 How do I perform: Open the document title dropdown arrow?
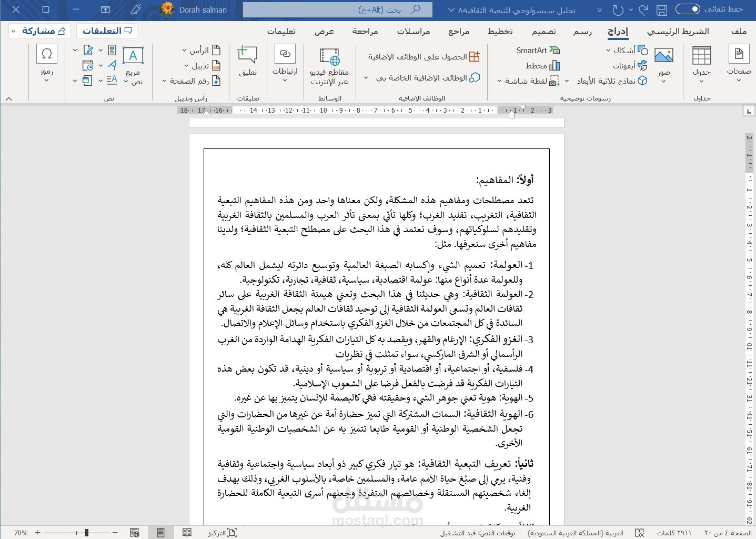coord(451,10)
